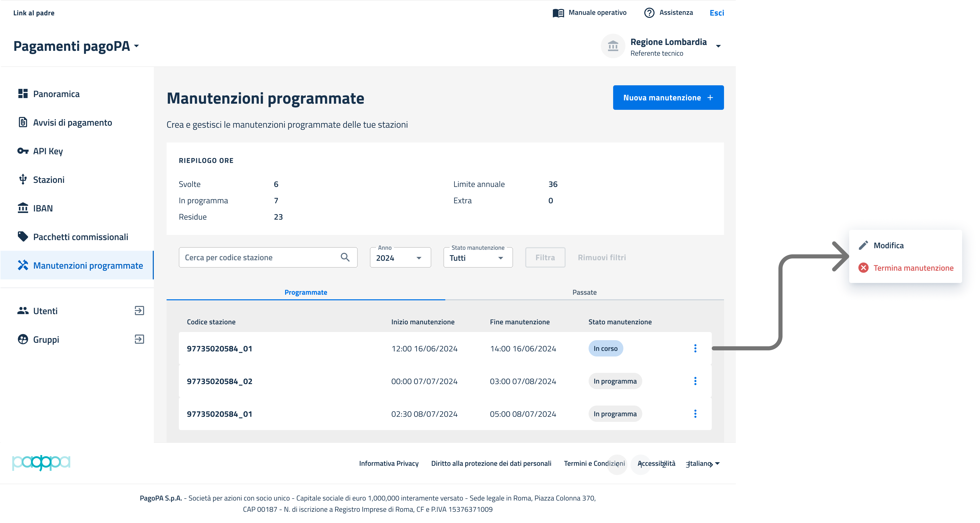Open the IBAN bank icon

click(x=23, y=208)
